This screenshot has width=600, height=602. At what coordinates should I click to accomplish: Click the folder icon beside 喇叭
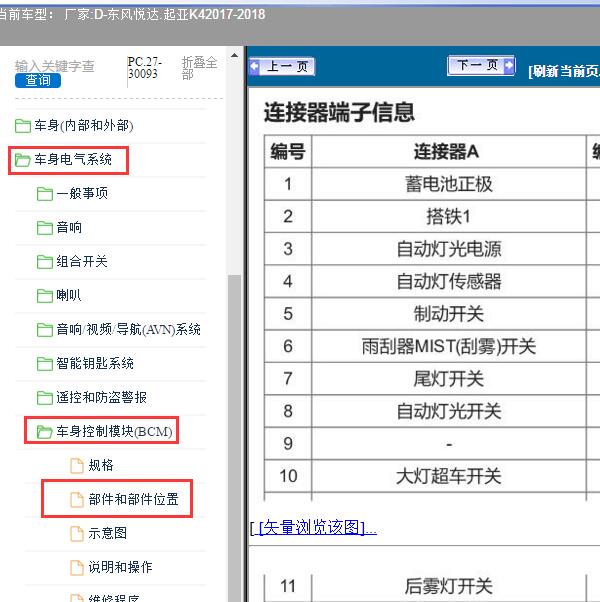pos(45,296)
